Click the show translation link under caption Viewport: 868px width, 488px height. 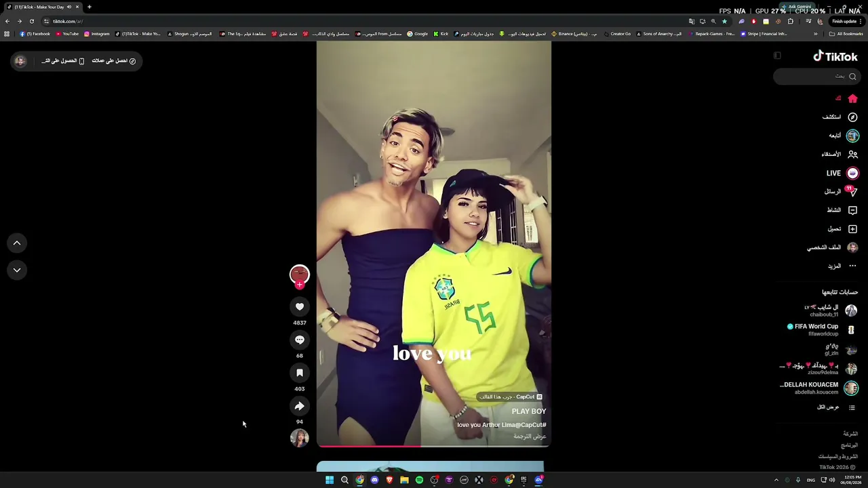(x=530, y=436)
